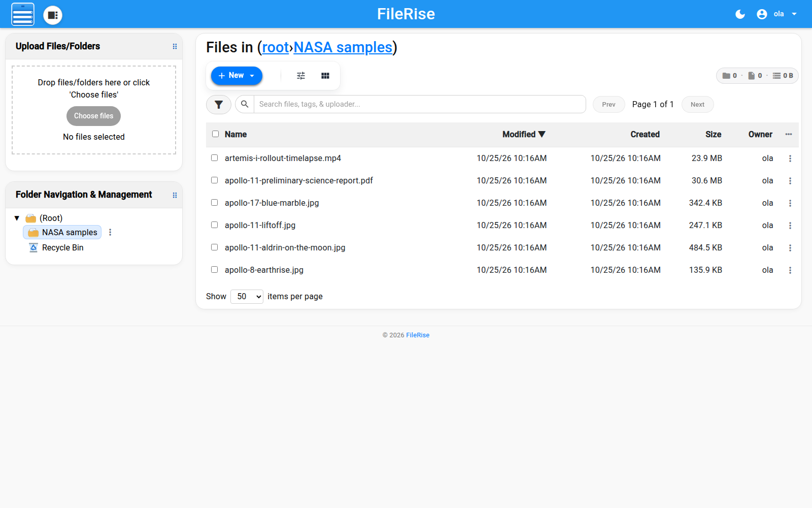The height and width of the screenshot is (508, 812).
Task: Sort files by Name column
Action: coord(235,134)
